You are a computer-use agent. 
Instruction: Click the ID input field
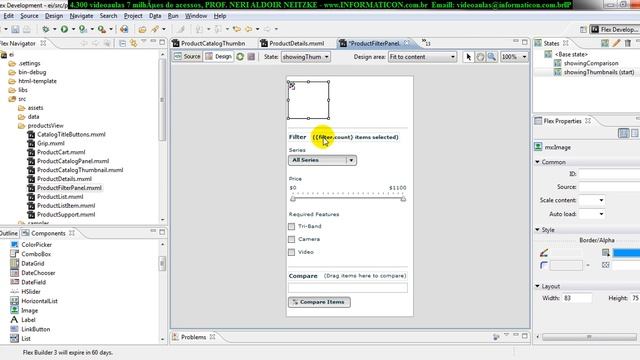(x=609, y=174)
